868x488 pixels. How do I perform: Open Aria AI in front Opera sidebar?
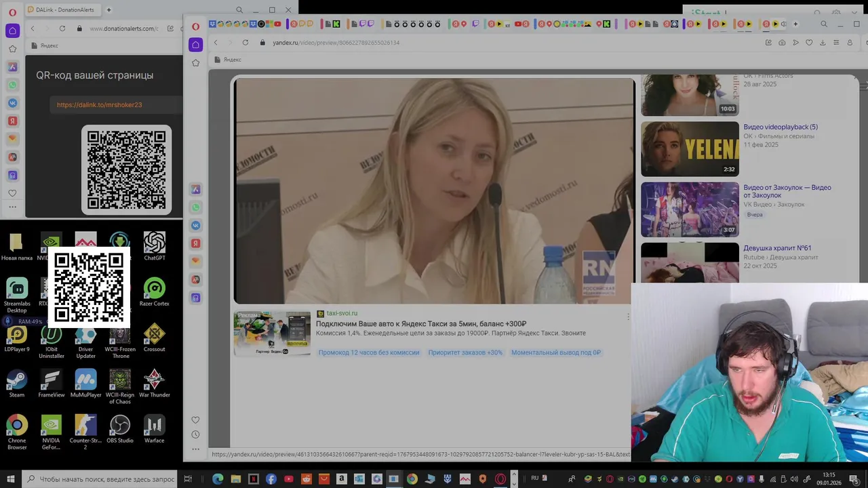click(196, 189)
